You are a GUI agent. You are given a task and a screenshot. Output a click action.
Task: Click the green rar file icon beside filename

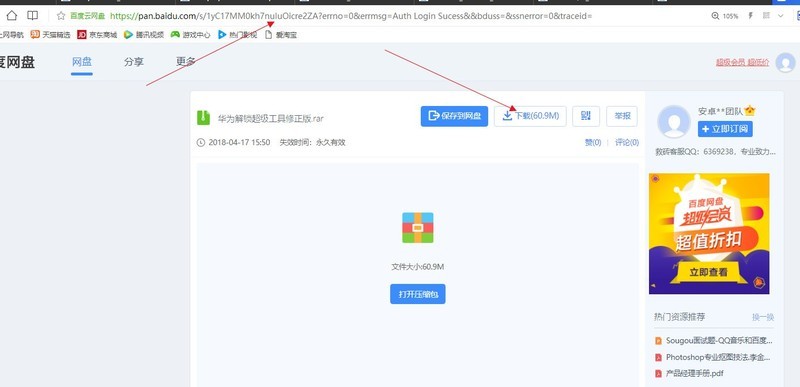204,117
